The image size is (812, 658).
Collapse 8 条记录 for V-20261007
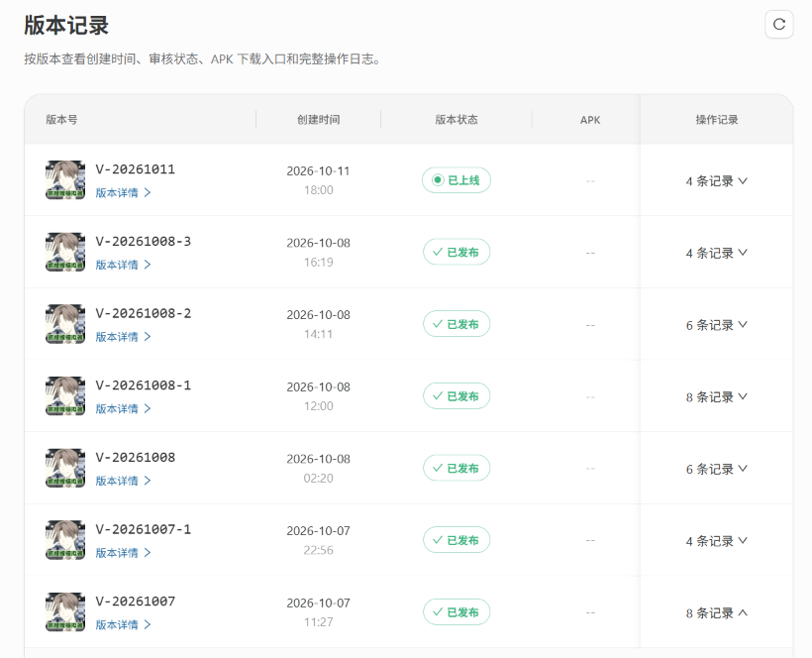(717, 613)
